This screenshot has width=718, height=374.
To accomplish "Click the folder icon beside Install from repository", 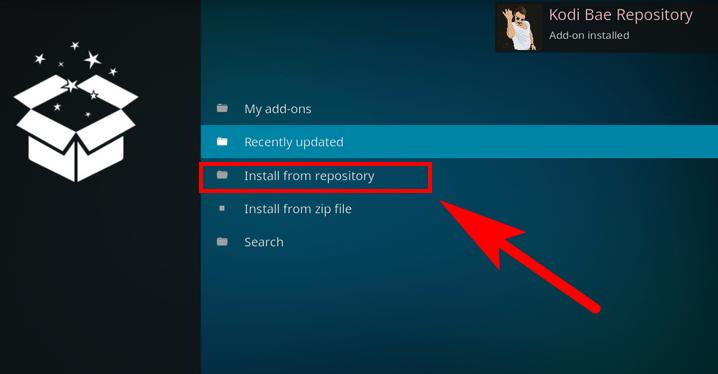I will click(222, 175).
